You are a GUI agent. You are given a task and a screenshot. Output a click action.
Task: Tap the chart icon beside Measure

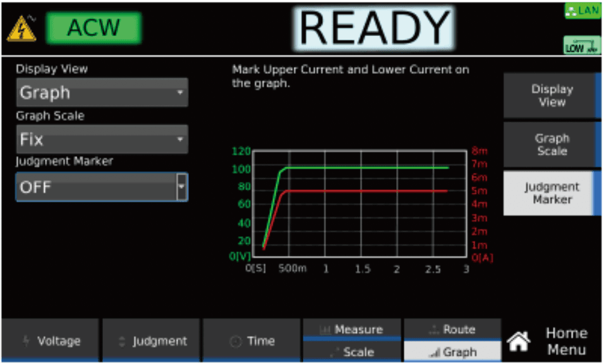[325, 330]
